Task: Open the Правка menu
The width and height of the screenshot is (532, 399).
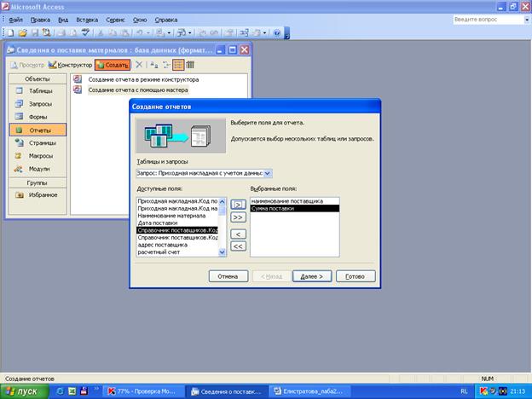Action: click(x=40, y=20)
